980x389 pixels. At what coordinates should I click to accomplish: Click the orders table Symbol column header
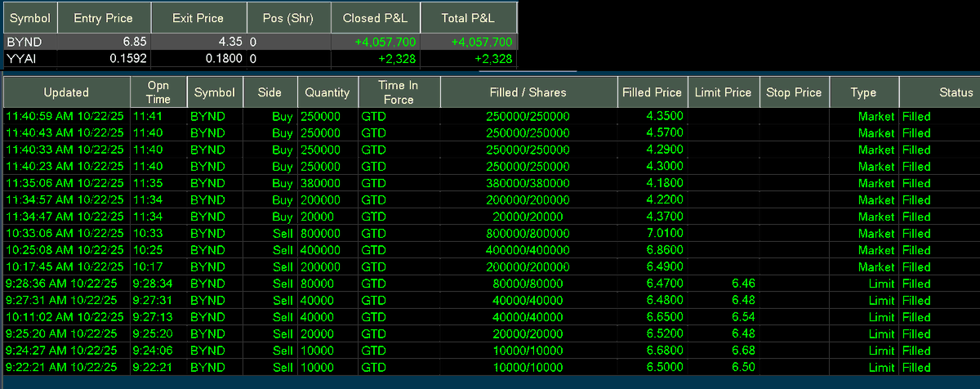[215, 92]
